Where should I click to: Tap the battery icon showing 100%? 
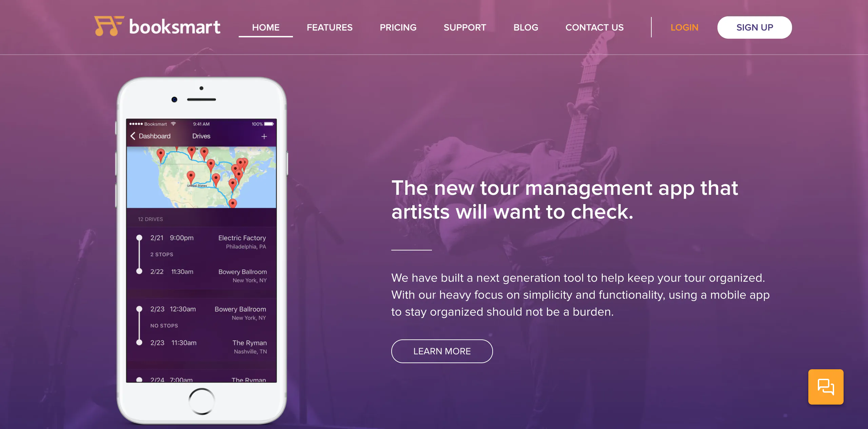[269, 124]
